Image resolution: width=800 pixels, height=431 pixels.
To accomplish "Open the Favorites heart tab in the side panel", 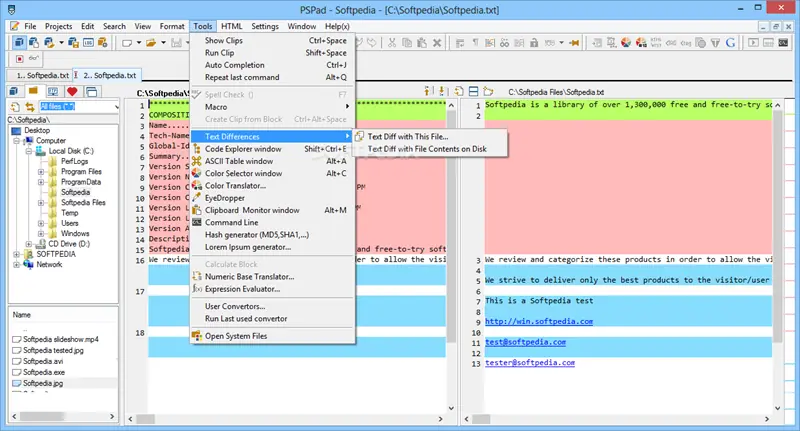I will point(72,92).
